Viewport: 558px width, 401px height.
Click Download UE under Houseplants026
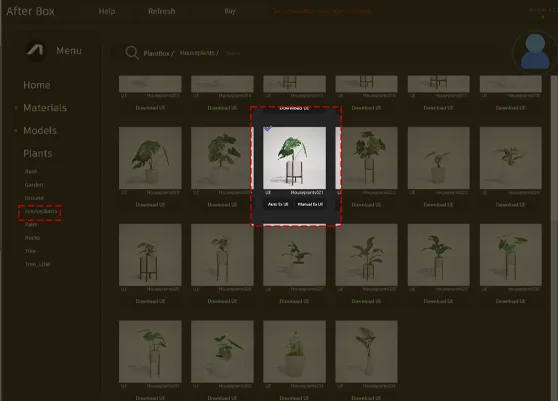coord(222,301)
